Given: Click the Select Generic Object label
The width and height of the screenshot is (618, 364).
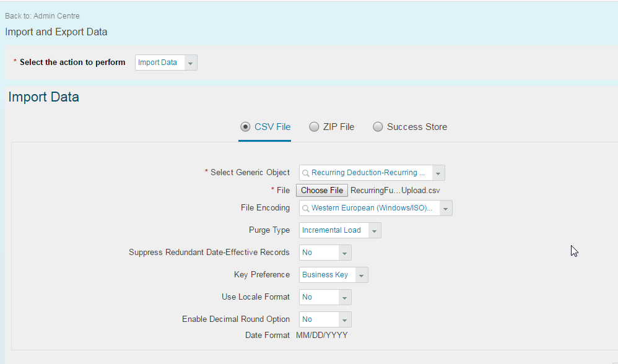Looking at the screenshot, I should [250, 172].
